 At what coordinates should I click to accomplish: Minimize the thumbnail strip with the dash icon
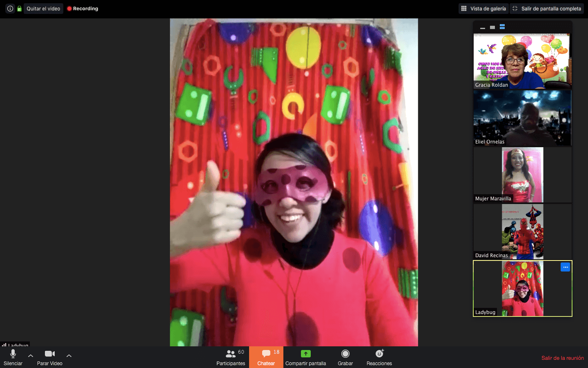(483, 27)
